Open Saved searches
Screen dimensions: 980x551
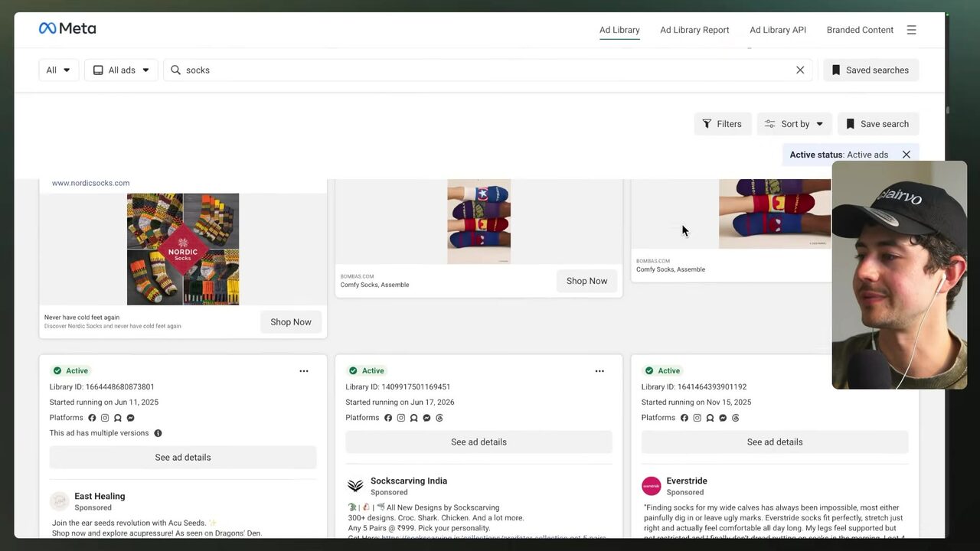pyautogui.click(x=871, y=70)
